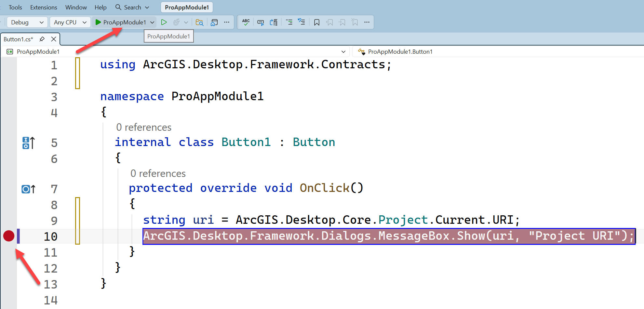Click the icon right of ABC spell checker
644x309 pixels.
[261, 22]
